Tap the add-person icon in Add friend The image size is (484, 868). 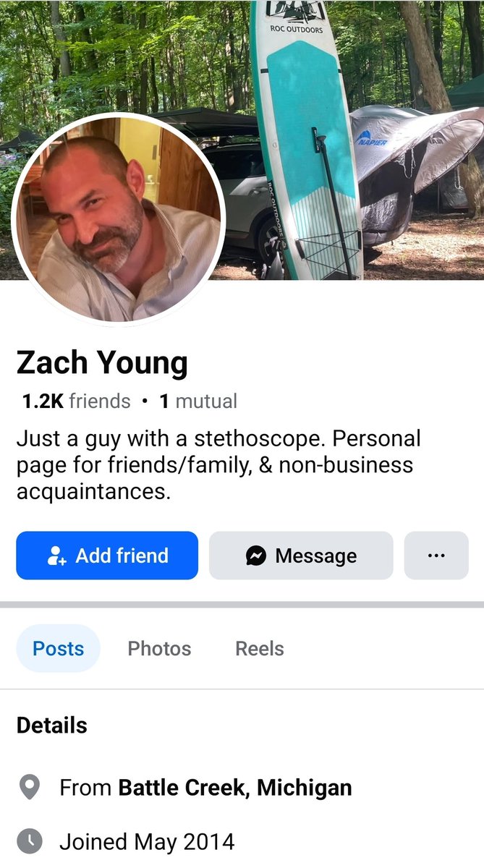click(56, 556)
